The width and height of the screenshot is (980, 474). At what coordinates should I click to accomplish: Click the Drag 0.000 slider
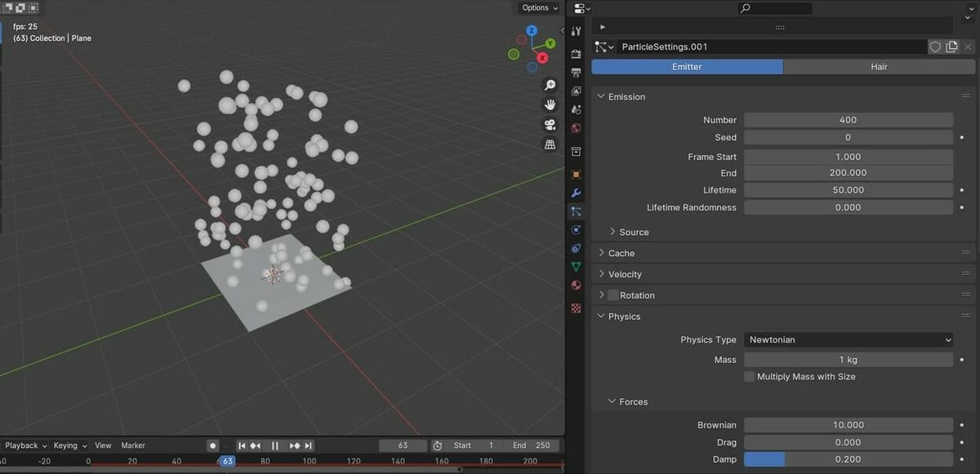pyautogui.click(x=849, y=442)
